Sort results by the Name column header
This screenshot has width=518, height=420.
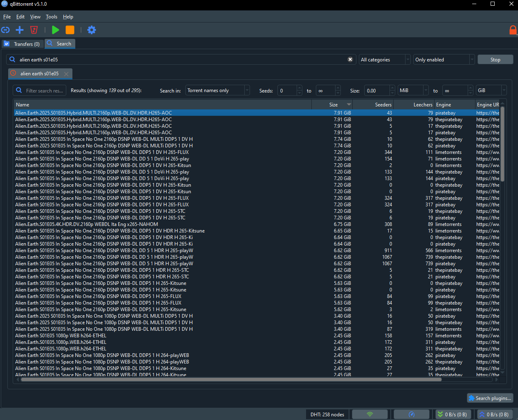162,105
